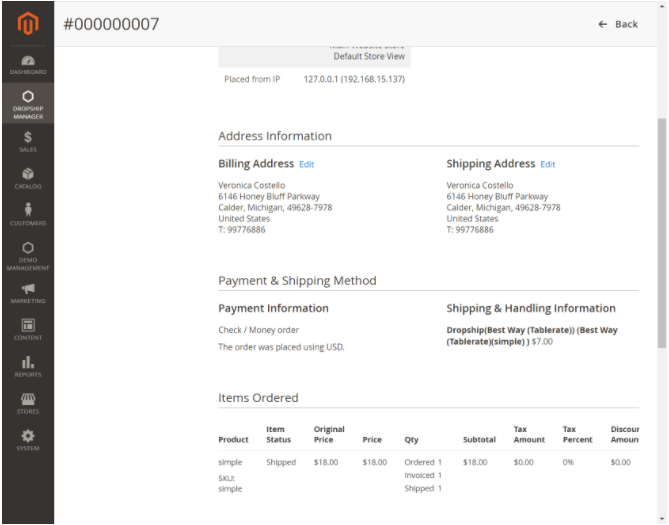The height and width of the screenshot is (525, 669).
Task: Click 'The order was placed using USD.'
Action: [281, 347]
